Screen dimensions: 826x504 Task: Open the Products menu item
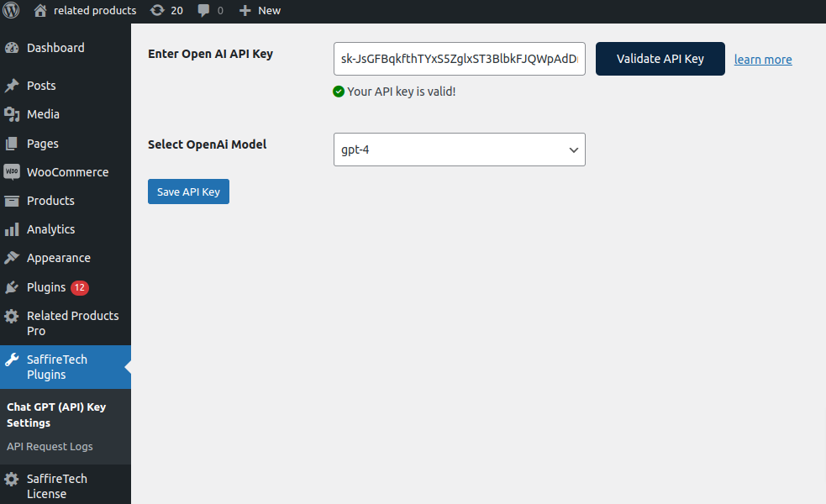click(50, 201)
